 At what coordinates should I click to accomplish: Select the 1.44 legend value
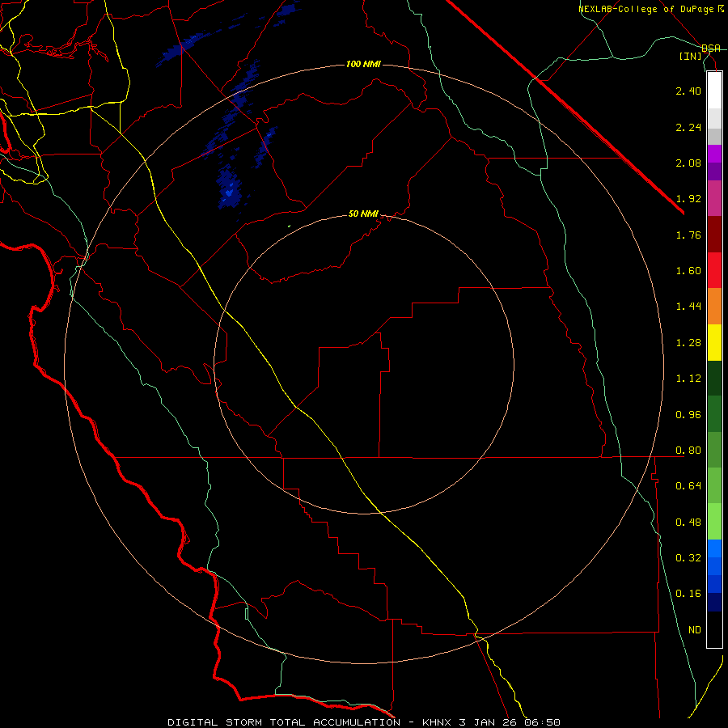[688, 307]
